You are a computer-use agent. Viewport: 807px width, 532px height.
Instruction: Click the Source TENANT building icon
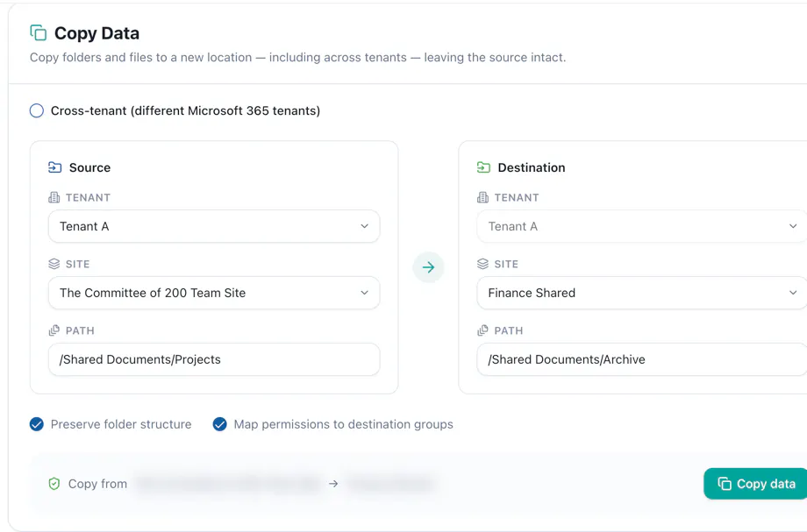click(x=54, y=197)
